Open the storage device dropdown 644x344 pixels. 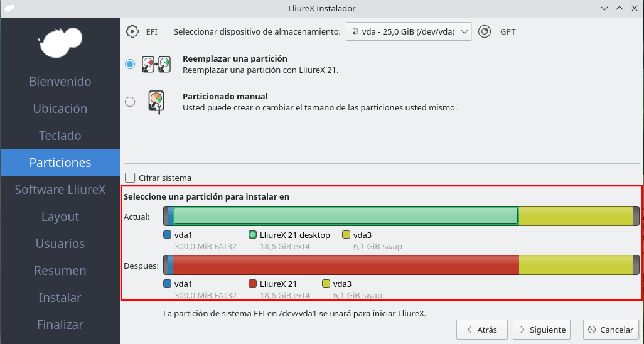coord(408,31)
